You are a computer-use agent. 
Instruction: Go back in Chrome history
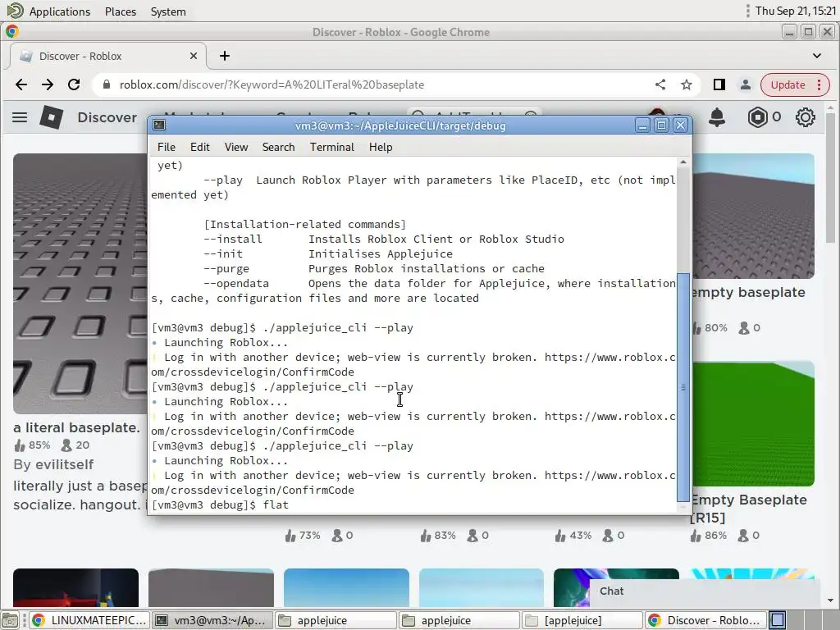point(21,84)
